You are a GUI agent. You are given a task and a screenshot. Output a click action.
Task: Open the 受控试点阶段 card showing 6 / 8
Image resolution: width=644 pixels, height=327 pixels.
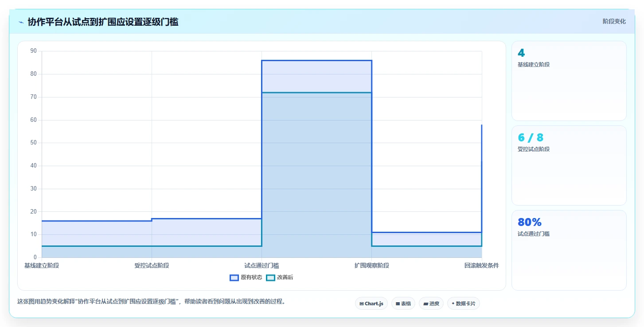tap(569, 165)
